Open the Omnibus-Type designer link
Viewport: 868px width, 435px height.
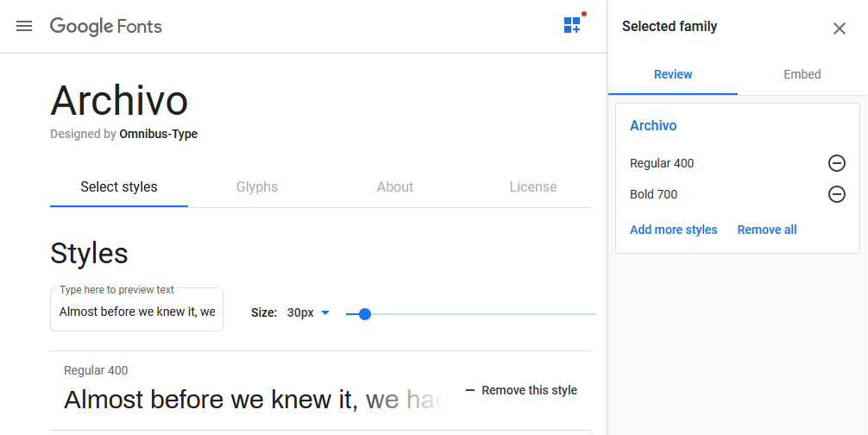(x=158, y=134)
